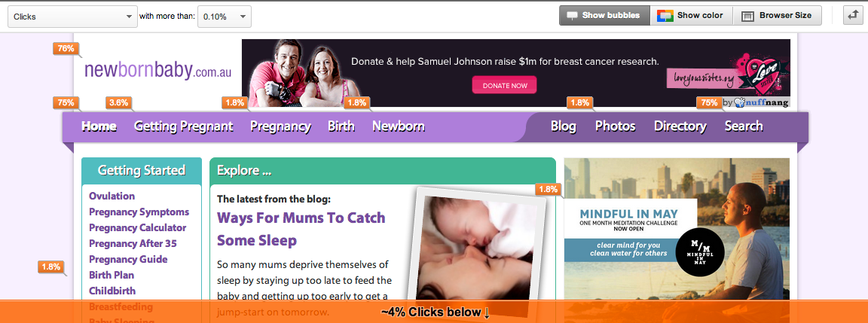868x323 pixels.
Task: Click the 1.8% bubble above Blog
Action: [x=579, y=102]
